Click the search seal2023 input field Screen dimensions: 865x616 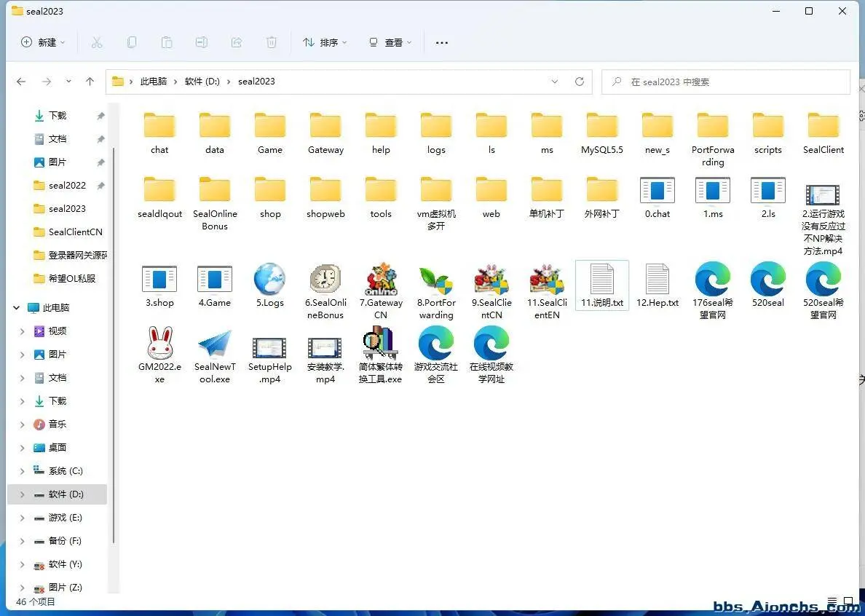[725, 82]
